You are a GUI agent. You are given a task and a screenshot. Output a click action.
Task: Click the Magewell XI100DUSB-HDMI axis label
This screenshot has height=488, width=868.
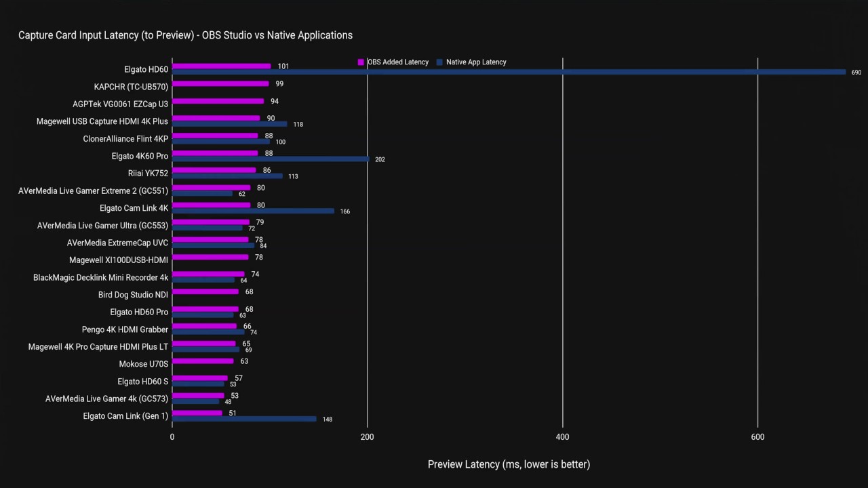[x=119, y=260]
